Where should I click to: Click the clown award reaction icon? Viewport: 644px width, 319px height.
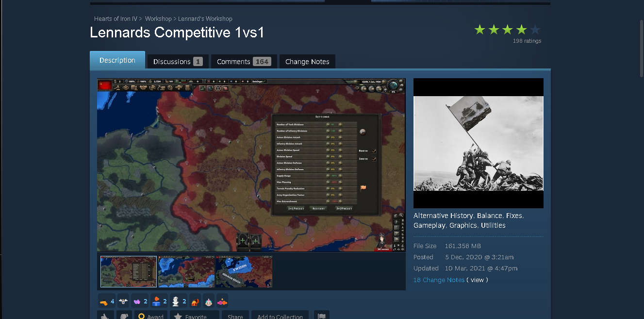click(x=208, y=301)
